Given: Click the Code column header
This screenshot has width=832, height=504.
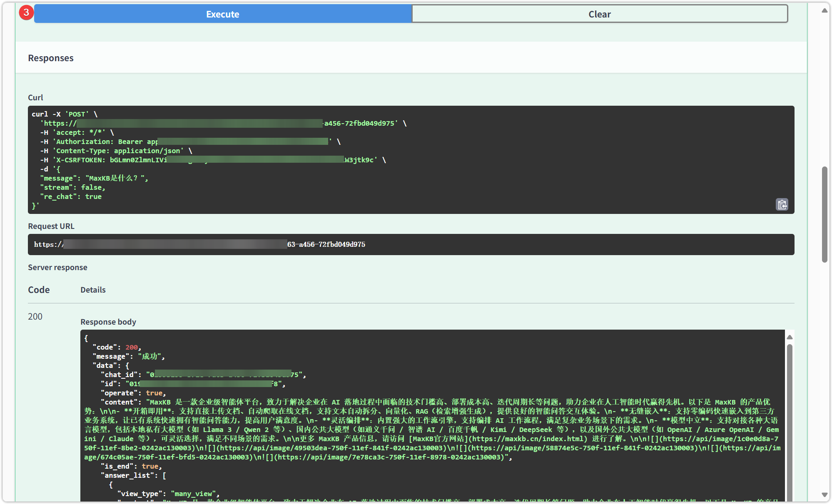Looking at the screenshot, I should pyautogui.click(x=39, y=290).
